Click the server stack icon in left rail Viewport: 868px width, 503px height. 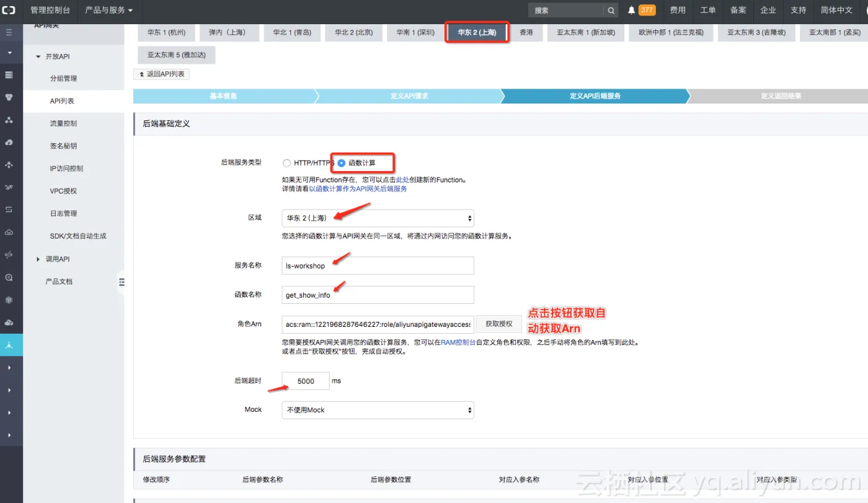(x=9, y=75)
